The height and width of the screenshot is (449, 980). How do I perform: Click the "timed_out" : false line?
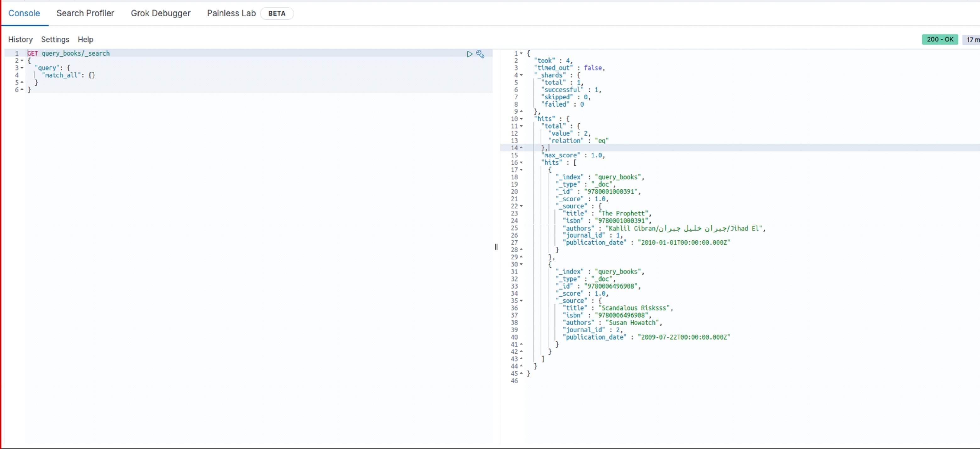[x=569, y=68]
